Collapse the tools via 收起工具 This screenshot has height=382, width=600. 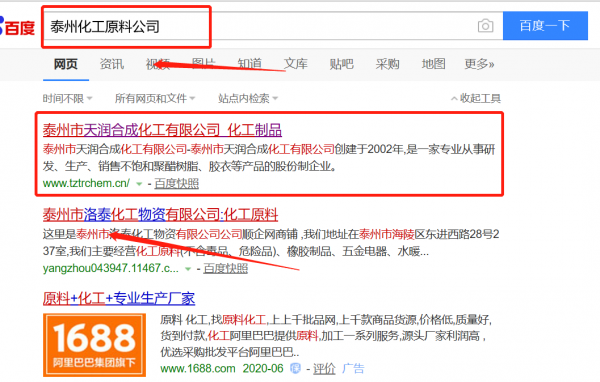click(x=476, y=99)
